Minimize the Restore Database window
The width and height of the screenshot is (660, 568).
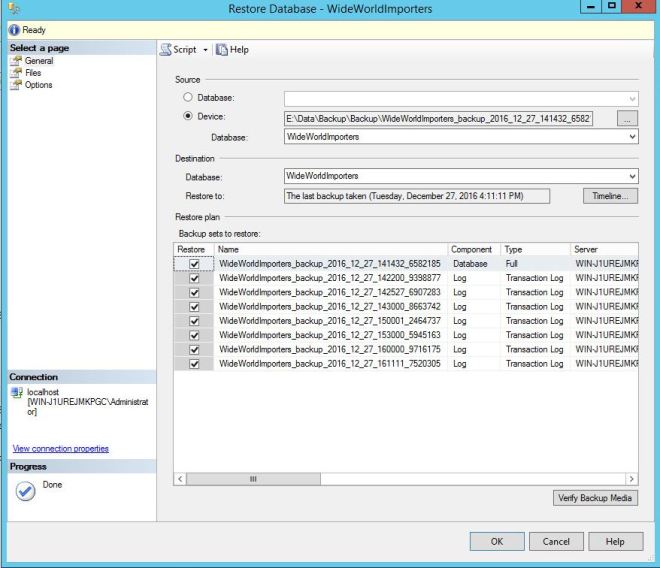pos(591,7)
